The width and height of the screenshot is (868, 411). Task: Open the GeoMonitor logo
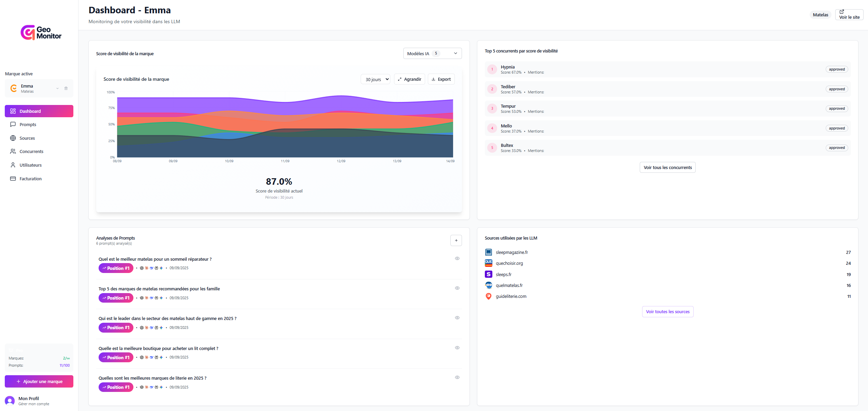(x=41, y=32)
